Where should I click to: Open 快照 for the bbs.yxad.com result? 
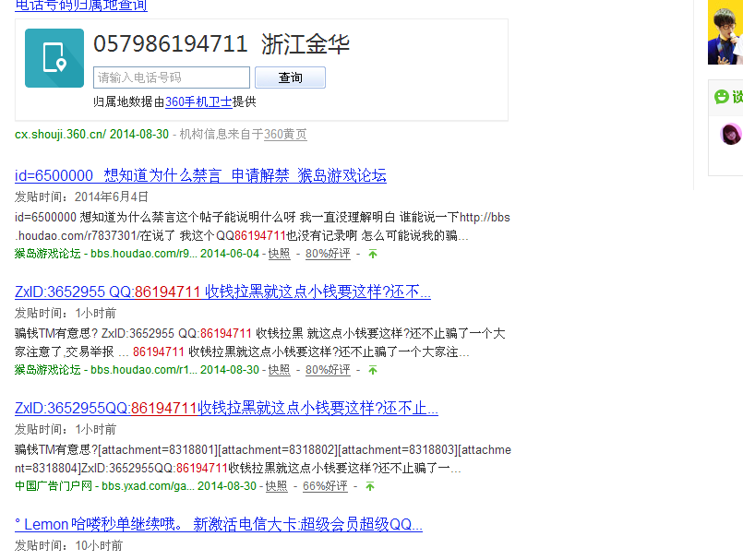276,486
